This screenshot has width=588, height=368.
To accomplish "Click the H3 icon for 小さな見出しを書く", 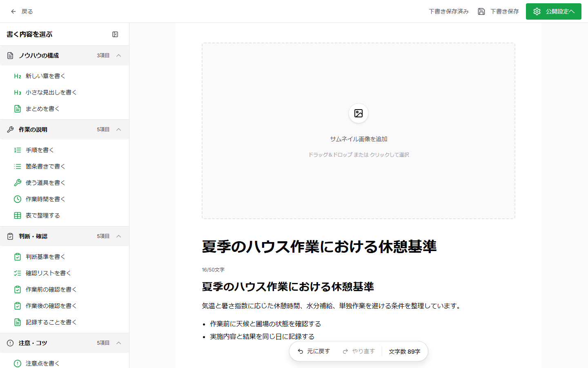I will tap(18, 92).
